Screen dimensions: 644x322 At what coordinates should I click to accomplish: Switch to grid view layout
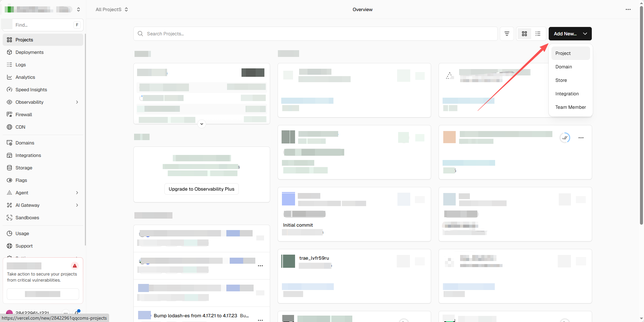click(524, 34)
